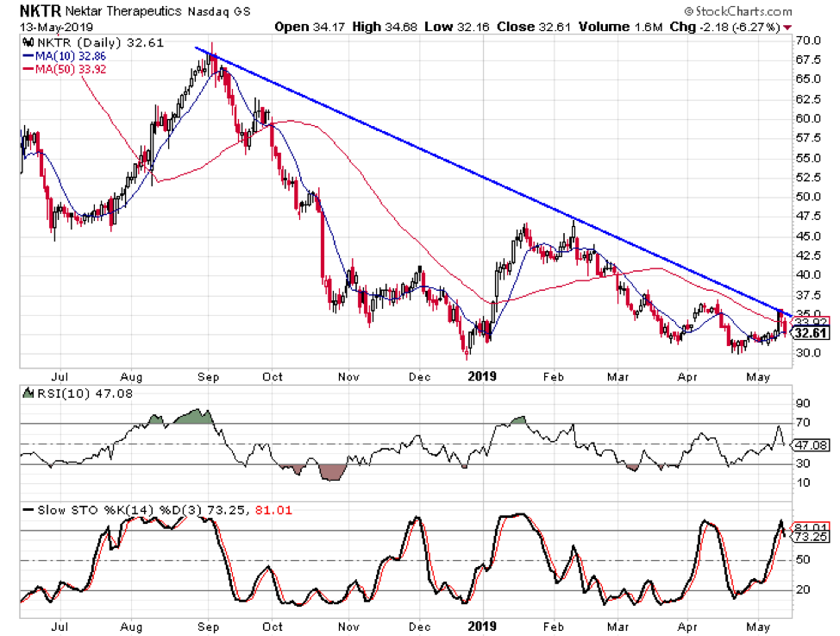Click the boxed 32.61 price tag on price axis

(810, 333)
